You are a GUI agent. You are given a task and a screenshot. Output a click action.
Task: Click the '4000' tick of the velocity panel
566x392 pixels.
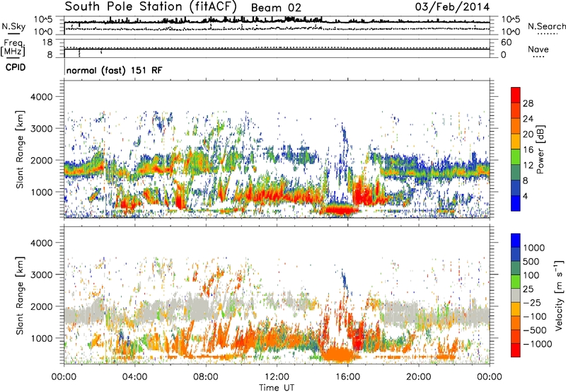click(x=41, y=243)
